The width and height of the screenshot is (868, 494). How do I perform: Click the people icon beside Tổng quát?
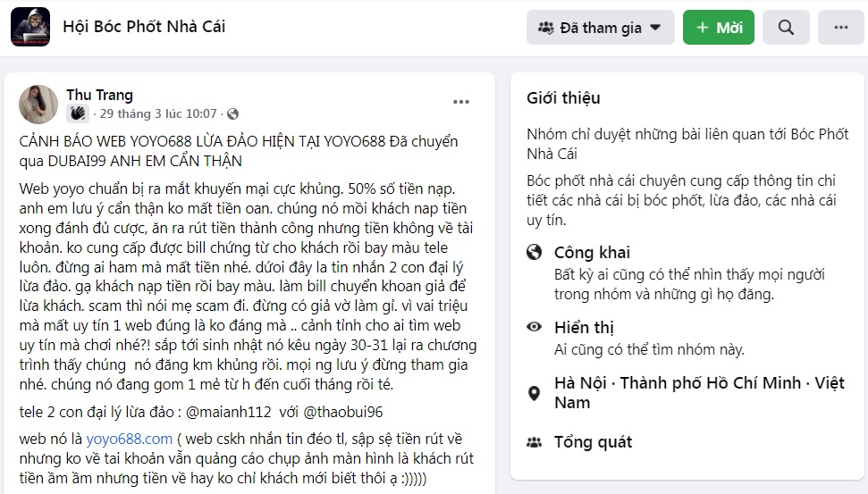pos(535,441)
